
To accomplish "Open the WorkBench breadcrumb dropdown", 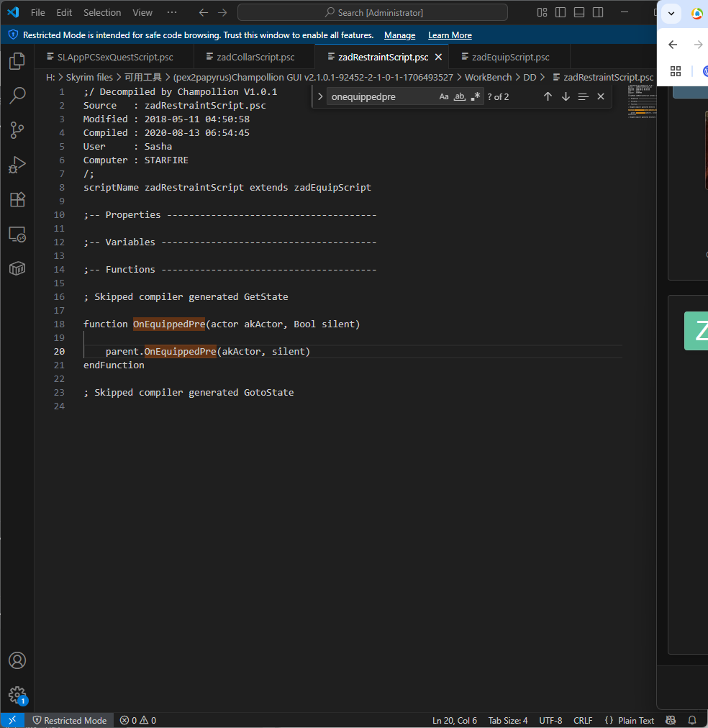I will [x=488, y=77].
